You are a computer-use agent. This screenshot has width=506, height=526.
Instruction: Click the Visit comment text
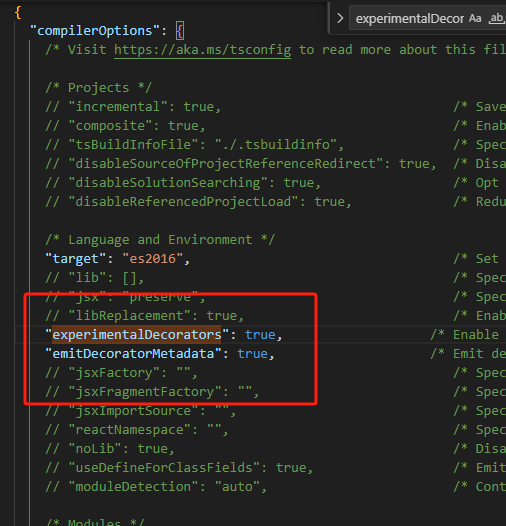pos(275,50)
